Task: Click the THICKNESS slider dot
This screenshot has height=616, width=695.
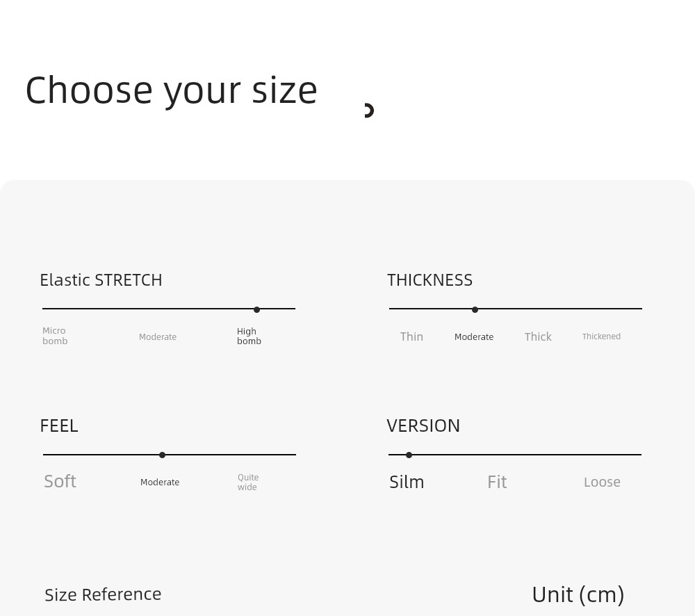Action: click(x=475, y=309)
